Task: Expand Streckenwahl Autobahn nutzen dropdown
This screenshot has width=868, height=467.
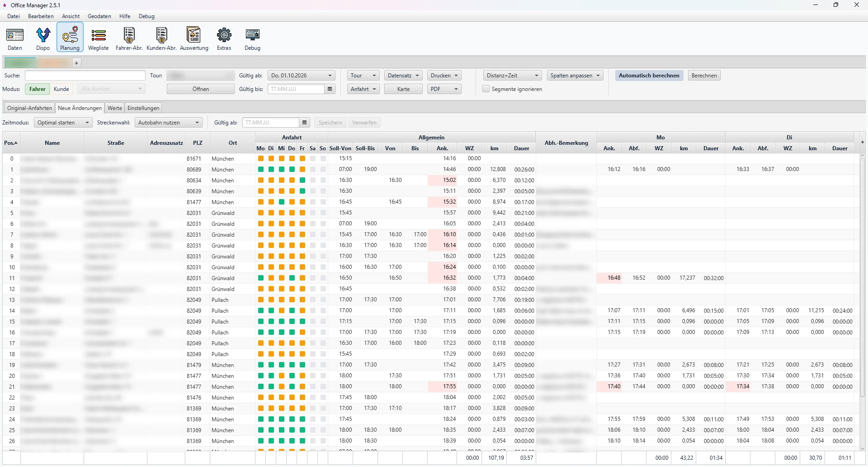Action: point(168,123)
